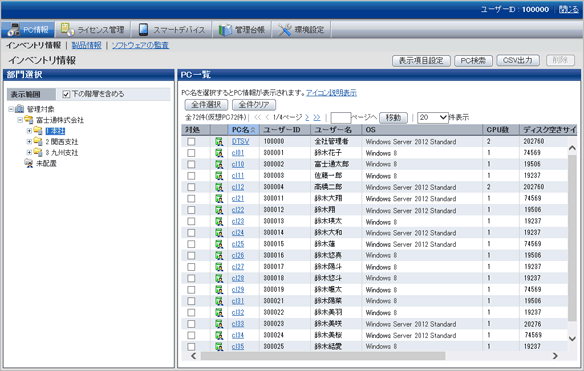Check the box for cl22 row
Viewport: 584px width, 371px height.
[x=191, y=210]
